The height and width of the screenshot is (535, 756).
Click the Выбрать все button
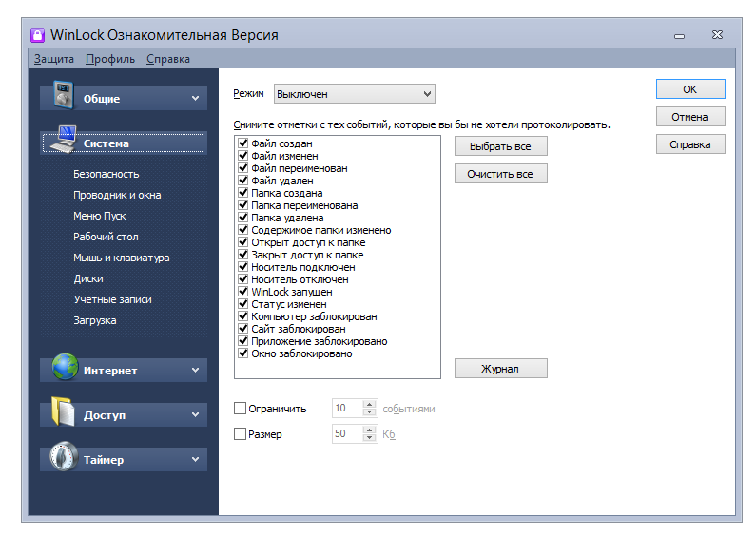(x=500, y=146)
